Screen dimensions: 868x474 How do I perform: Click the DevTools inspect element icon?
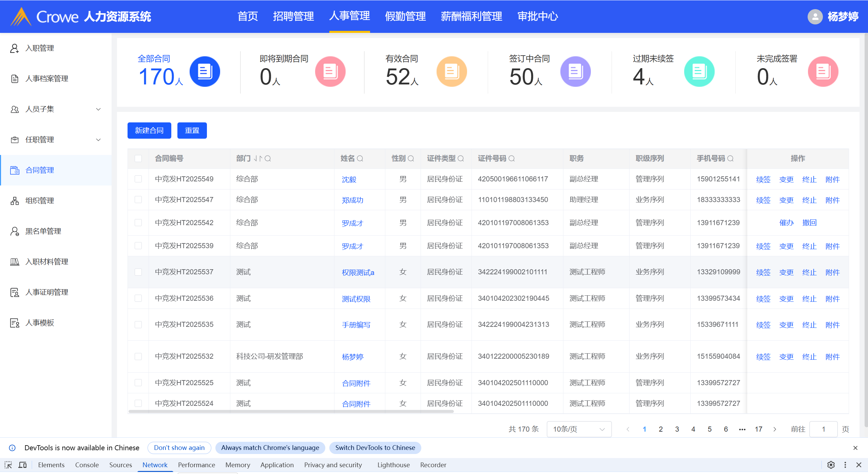click(8, 465)
